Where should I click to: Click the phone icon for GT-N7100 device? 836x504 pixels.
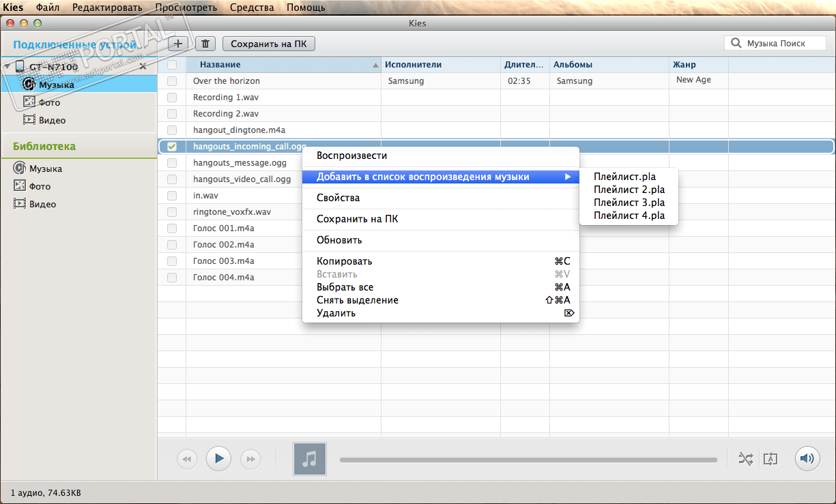20,67
